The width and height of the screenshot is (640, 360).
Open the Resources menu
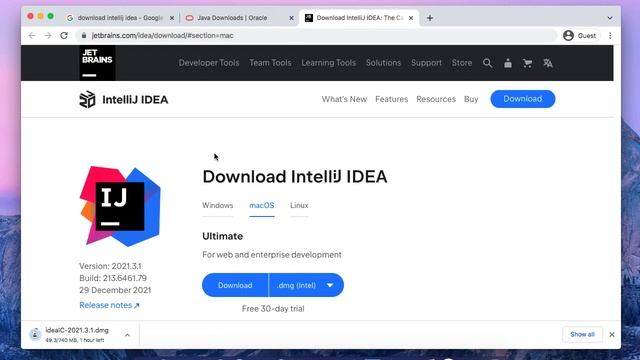coord(436,99)
